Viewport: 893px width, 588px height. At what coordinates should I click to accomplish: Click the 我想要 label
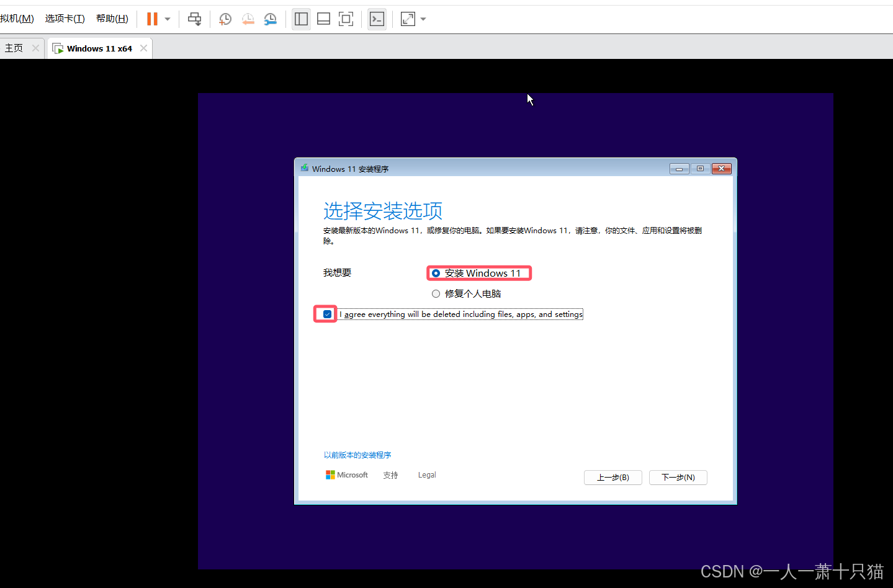(337, 273)
